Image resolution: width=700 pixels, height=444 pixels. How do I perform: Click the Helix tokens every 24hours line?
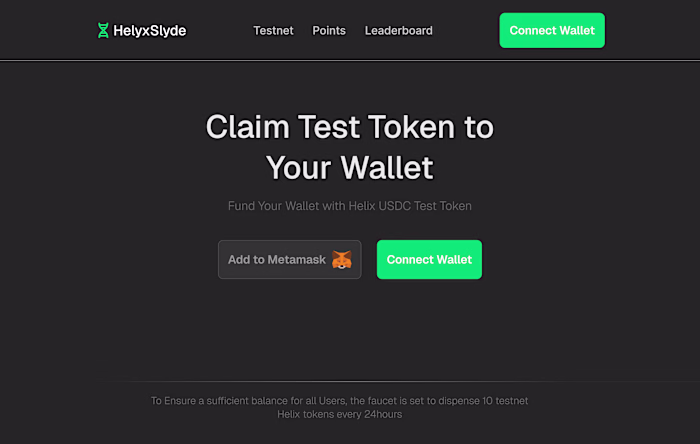pos(339,414)
